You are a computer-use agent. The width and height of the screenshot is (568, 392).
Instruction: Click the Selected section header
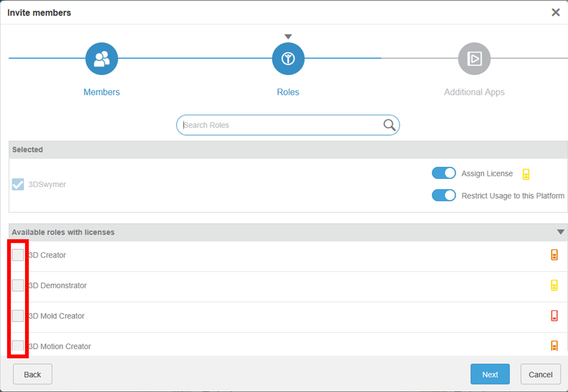coord(288,150)
